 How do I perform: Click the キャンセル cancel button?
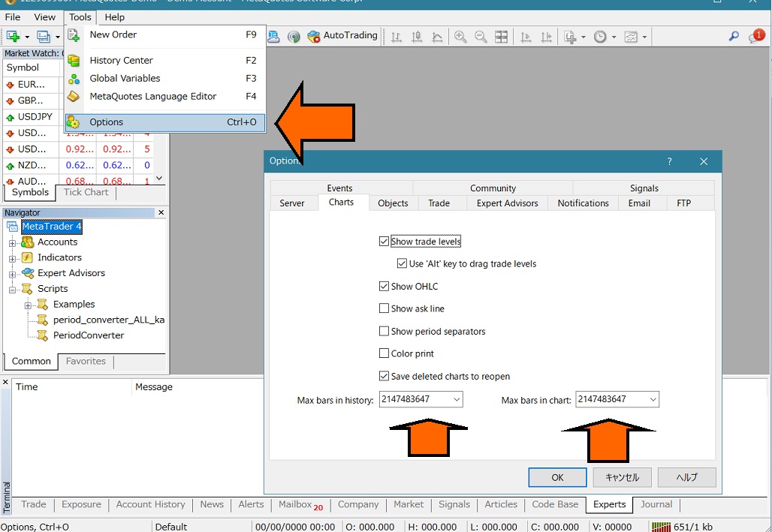[622, 477]
